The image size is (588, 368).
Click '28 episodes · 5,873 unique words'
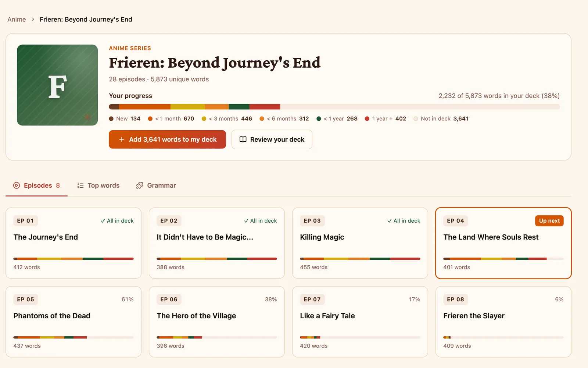159,79
